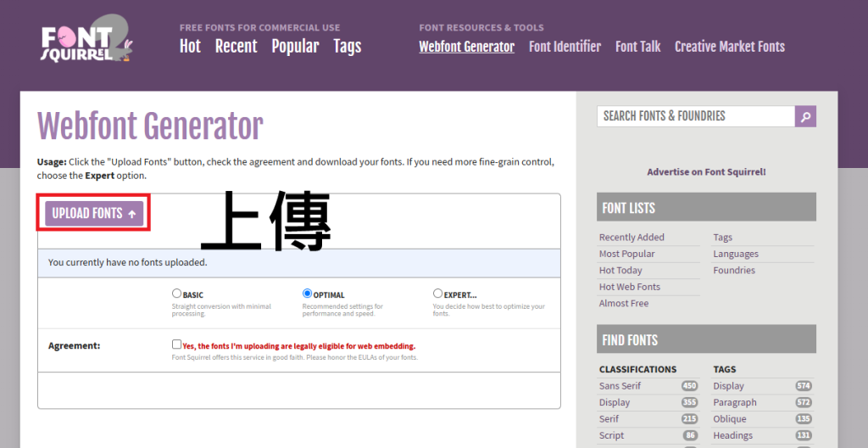The height and width of the screenshot is (448, 868).
Task: Browse the Display classification with 355 fonts
Action: click(615, 402)
